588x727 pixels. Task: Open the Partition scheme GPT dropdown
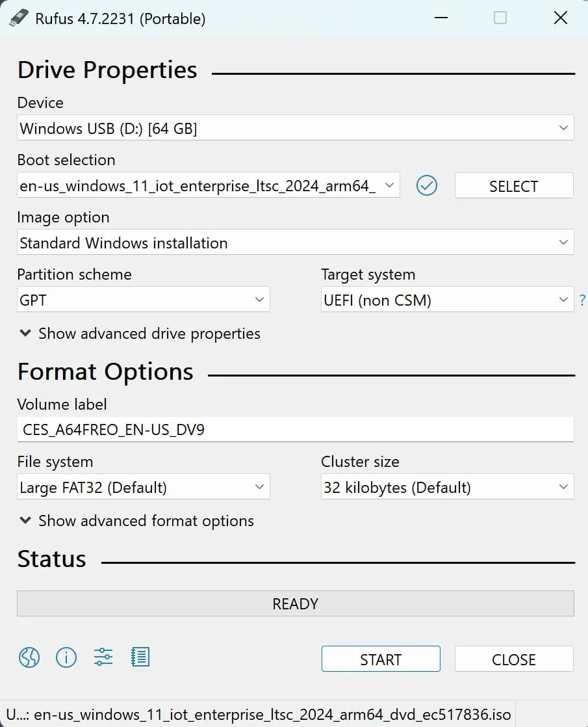[143, 300]
